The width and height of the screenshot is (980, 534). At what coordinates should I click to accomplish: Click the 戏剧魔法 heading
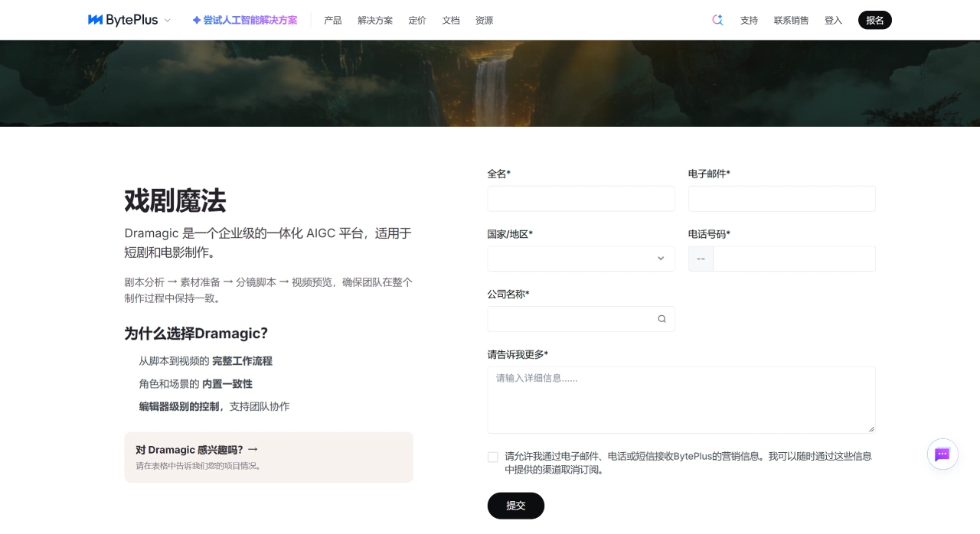coord(175,200)
